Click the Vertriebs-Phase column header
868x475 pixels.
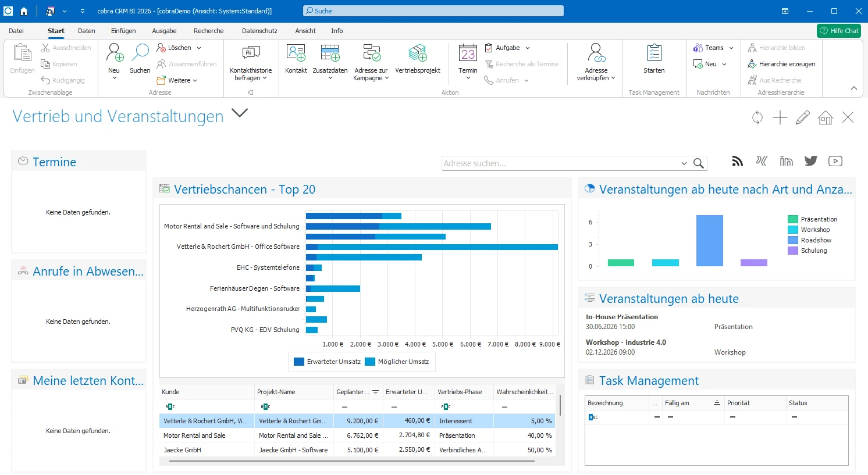pyautogui.click(x=464, y=392)
